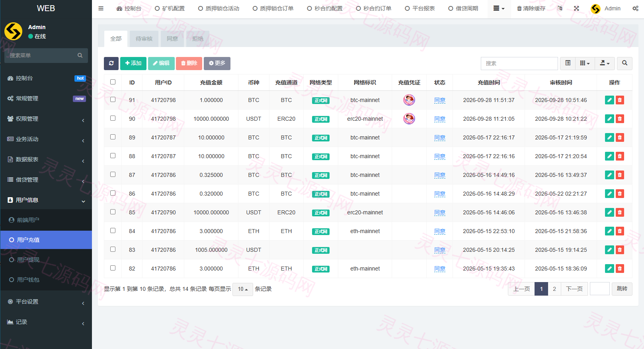Click the 下一页 pagination button
Screen dimensions: 644x349
[x=574, y=289]
